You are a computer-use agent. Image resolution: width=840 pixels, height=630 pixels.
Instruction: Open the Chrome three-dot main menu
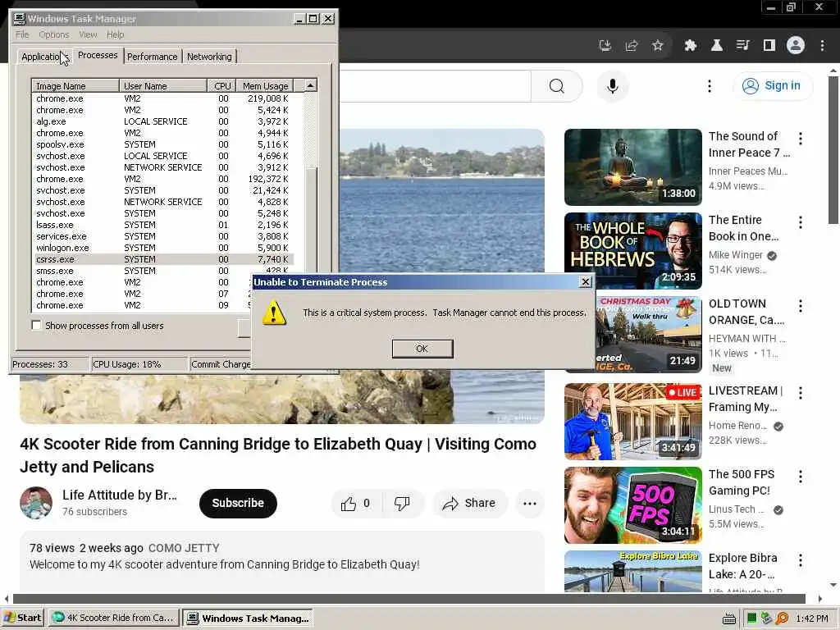pos(822,46)
